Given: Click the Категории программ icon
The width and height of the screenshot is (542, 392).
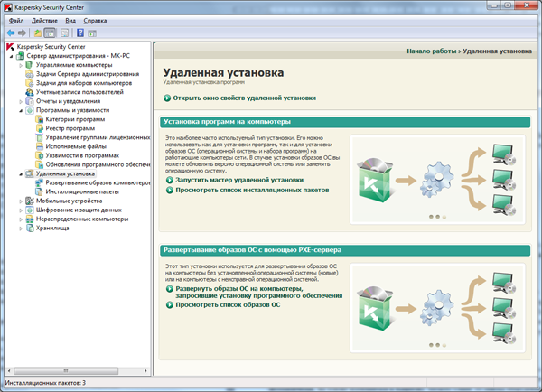Looking at the screenshot, I should point(40,119).
